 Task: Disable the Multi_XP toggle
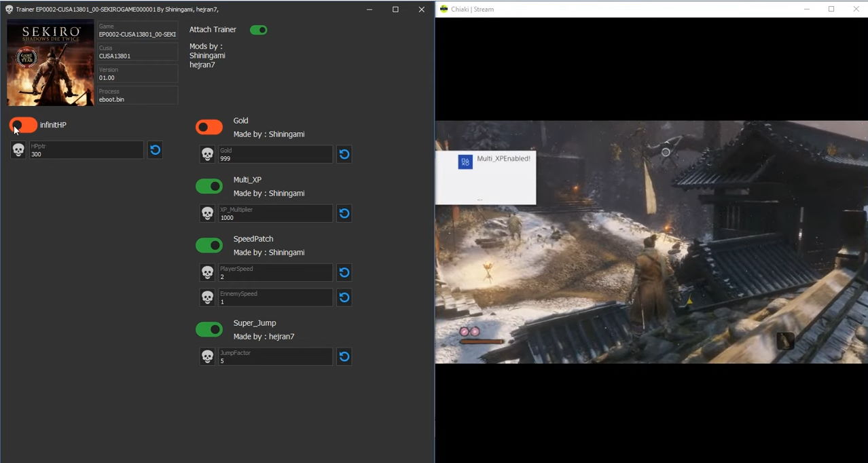[x=209, y=186]
